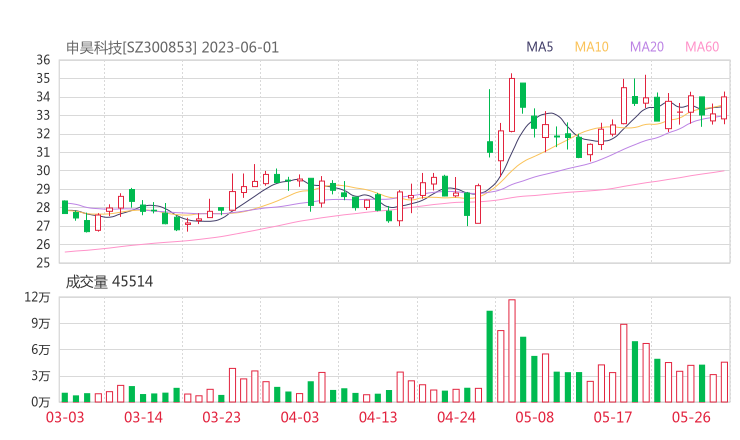This screenshot has width=740, height=440.
Task: Click the 03-23 date axis label
Action: pos(221,417)
